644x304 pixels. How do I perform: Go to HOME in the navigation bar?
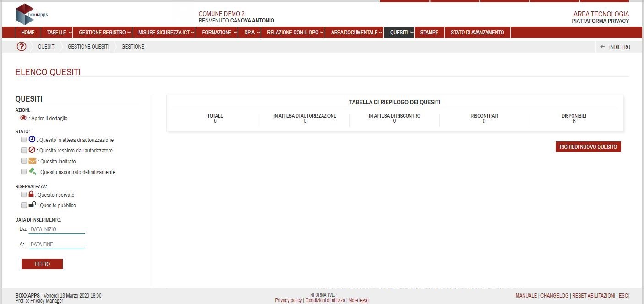(x=28, y=33)
